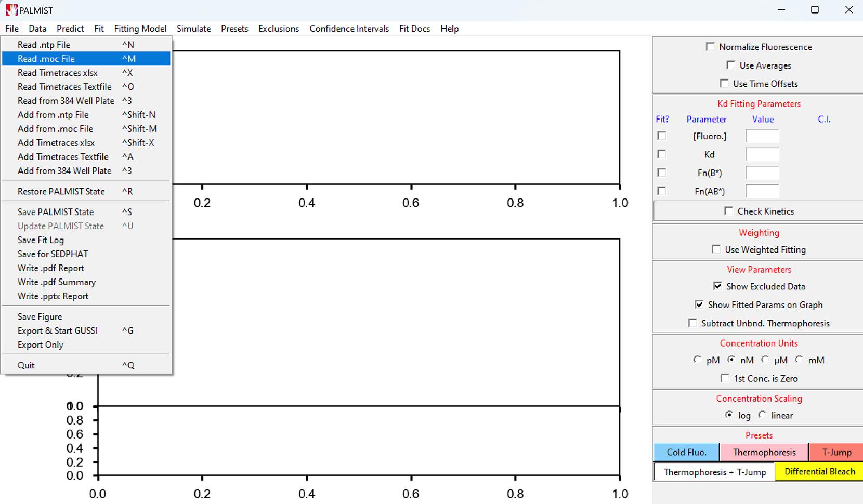Image resolution: width=863 pixels, height=504 pixels.
Task: Enable Use Weighted Fitting checkbox
Action: pos(716,249)
